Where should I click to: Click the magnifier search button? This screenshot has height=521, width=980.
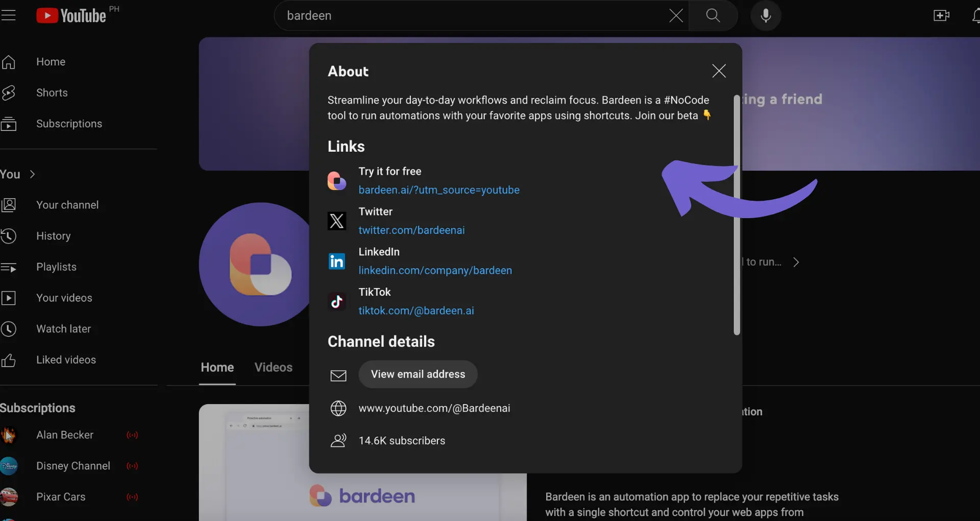(713, 15)
